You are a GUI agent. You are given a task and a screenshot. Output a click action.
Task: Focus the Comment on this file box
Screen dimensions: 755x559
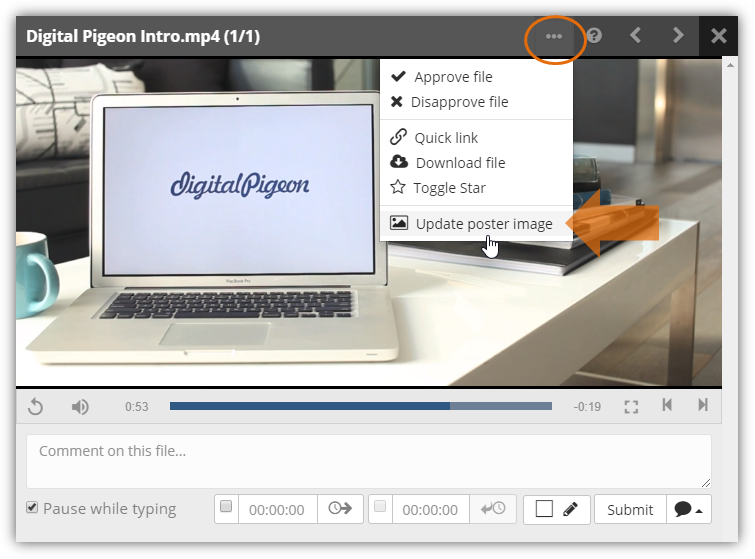[369, 461]
